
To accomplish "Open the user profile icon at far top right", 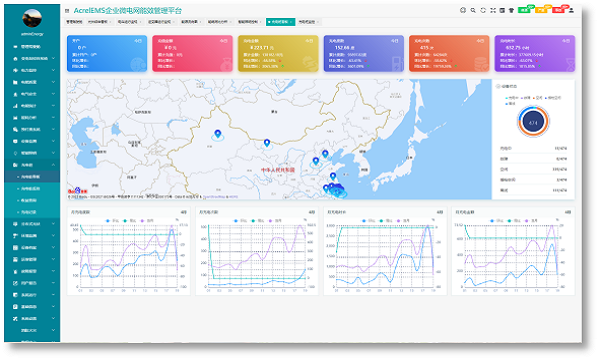I will 571,10.
